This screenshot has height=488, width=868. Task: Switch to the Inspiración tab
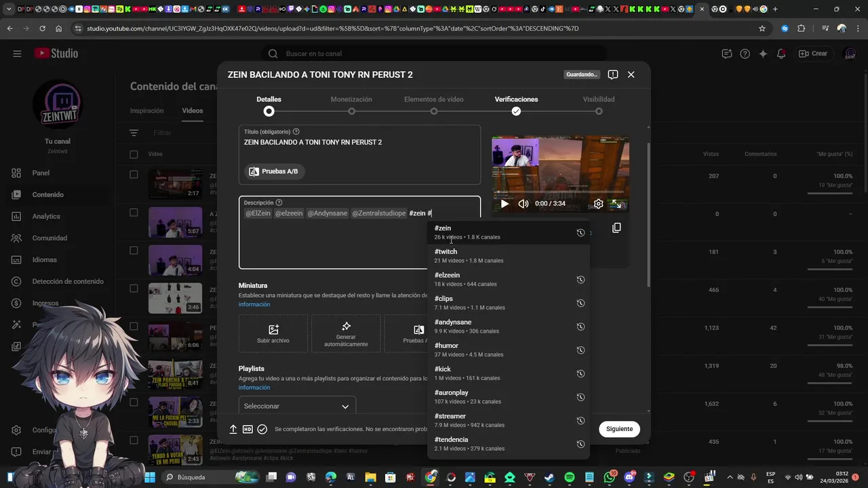coord(146,110)
